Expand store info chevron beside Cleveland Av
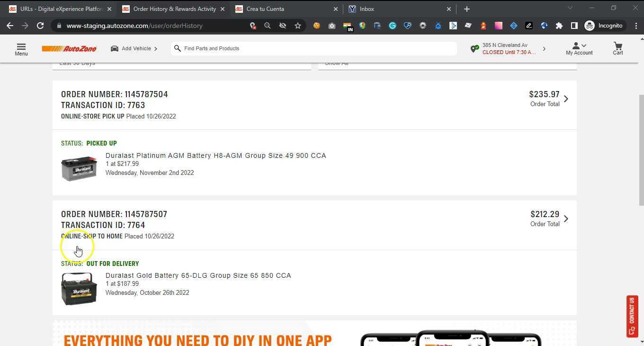 544,48
